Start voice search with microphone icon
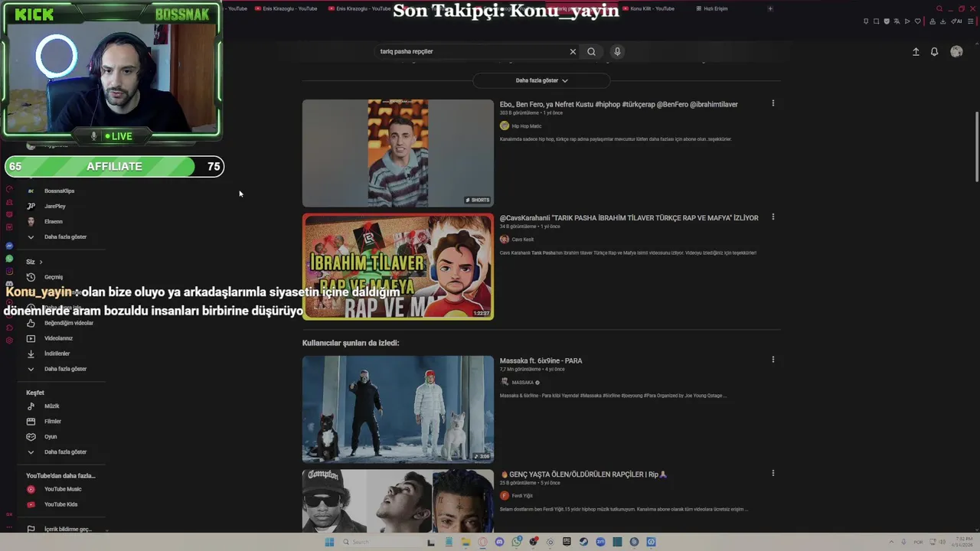980x551 pixels. tap(617, 51)
